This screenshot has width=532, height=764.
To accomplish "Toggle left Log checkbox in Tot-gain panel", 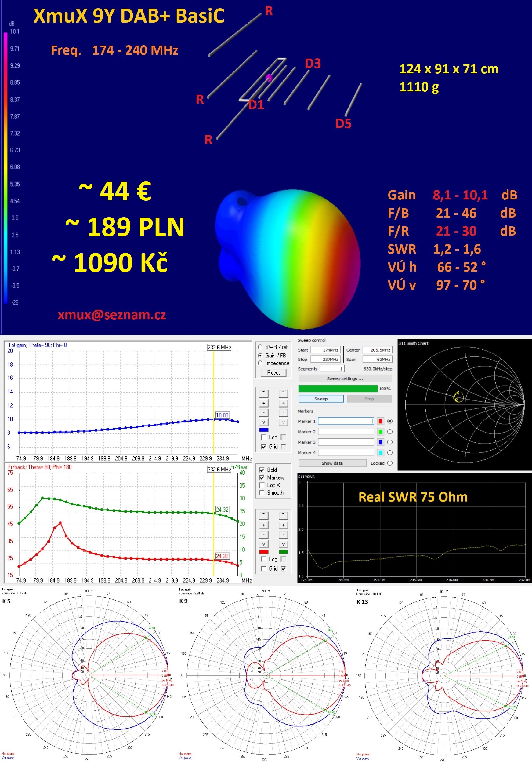I will [x=264, y=437].
